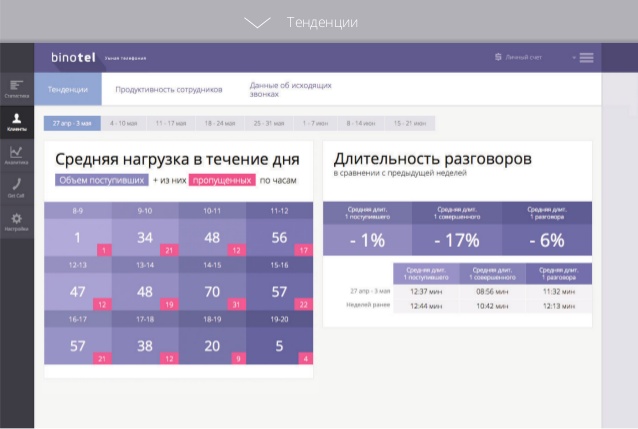
Task: Click the pink missed badge 31
Action: 236,304
